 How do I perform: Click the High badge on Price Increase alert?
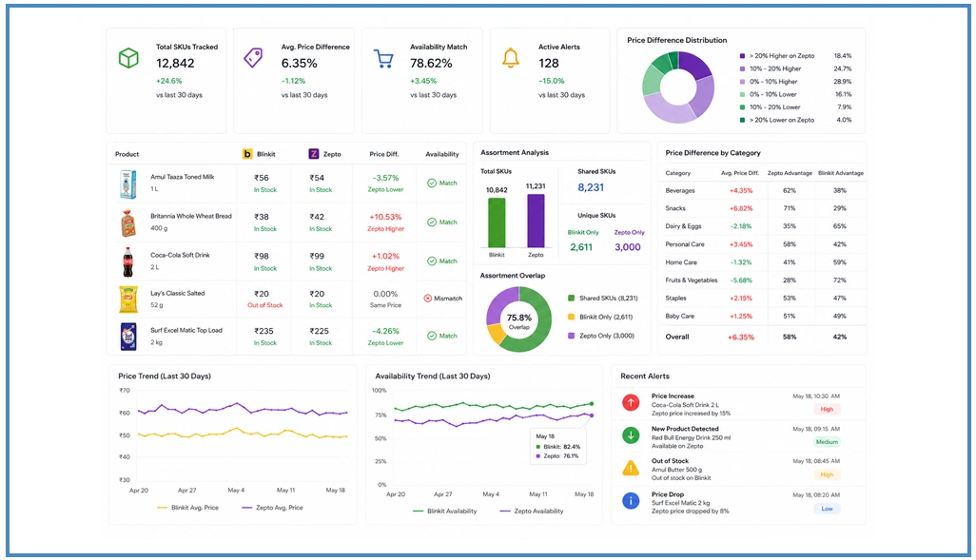(x=827, y=410)
